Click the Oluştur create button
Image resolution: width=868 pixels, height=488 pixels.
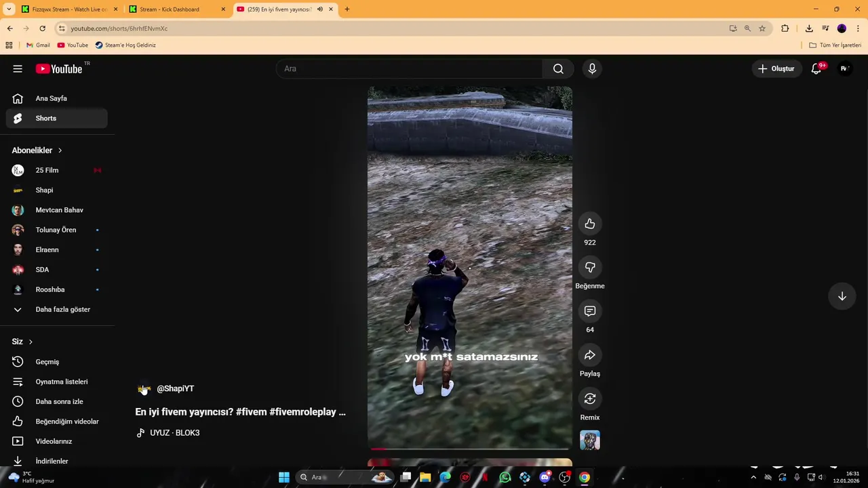tap(776, 68)
